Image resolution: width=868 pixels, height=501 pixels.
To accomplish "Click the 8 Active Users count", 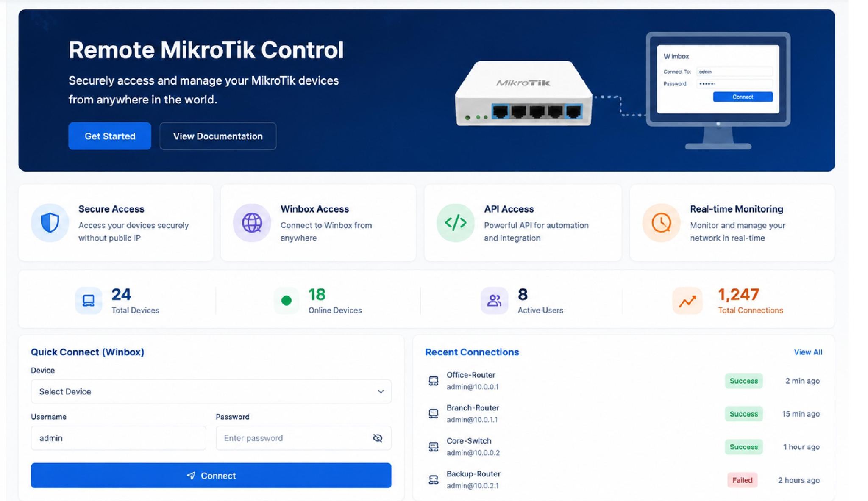I will 523,294.
